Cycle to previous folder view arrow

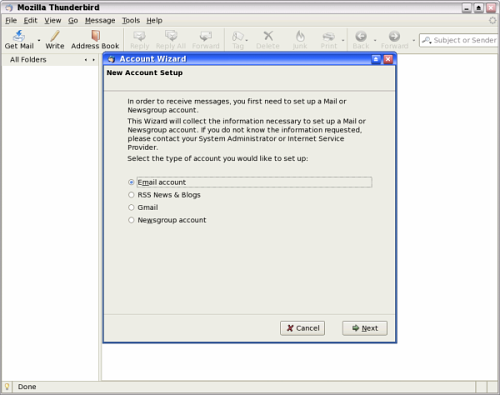[86, 60]
